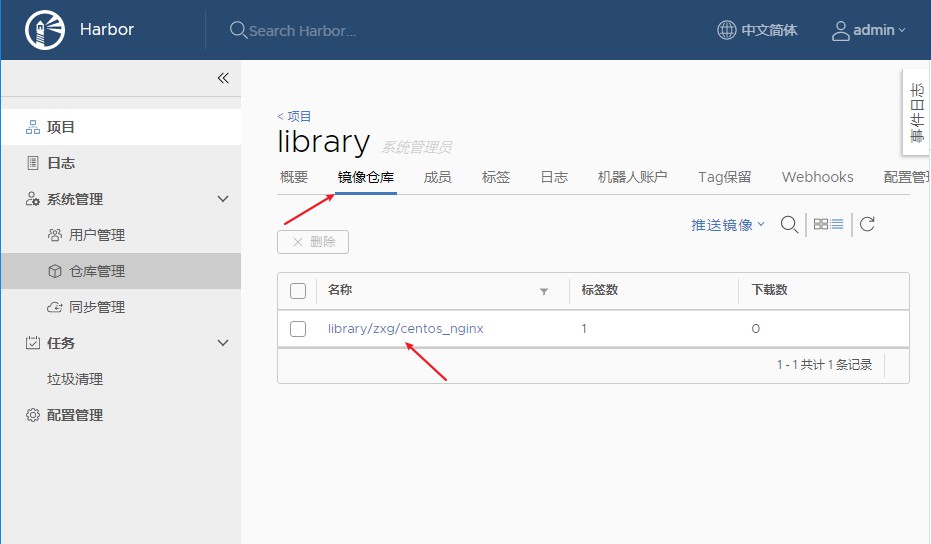Click the Harbor lighthouse logo
This screenshot has width=931, height=544.
pos(45,30)
